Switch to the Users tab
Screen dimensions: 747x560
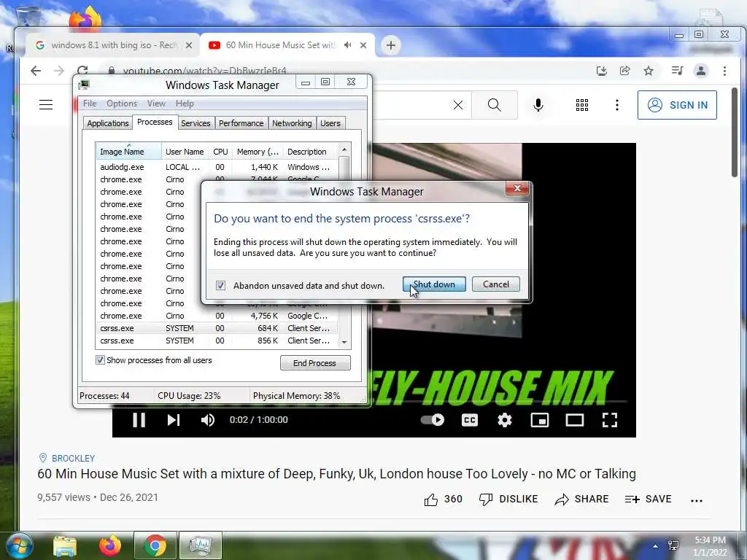tap(330, 123)
